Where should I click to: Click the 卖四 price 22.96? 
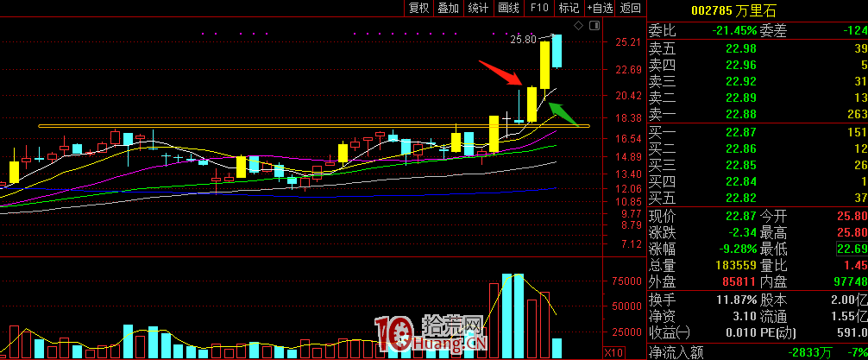[x=740, y=66]
